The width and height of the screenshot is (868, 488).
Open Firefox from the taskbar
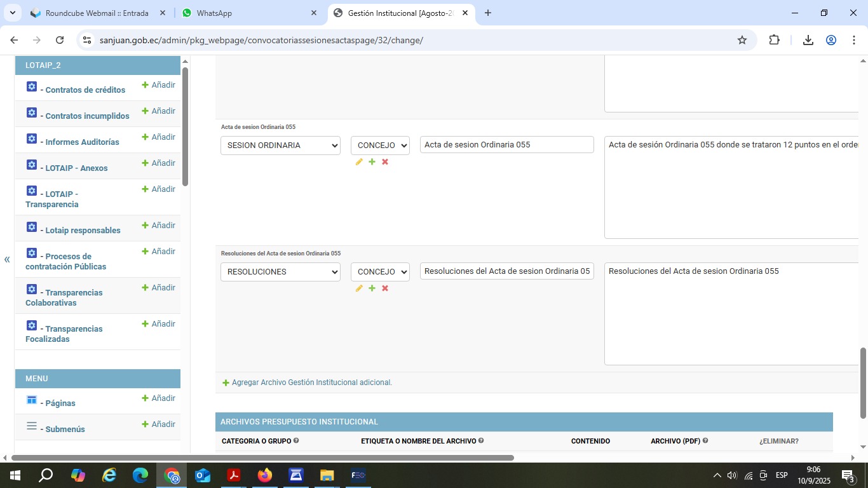click(x=265, y=475)
